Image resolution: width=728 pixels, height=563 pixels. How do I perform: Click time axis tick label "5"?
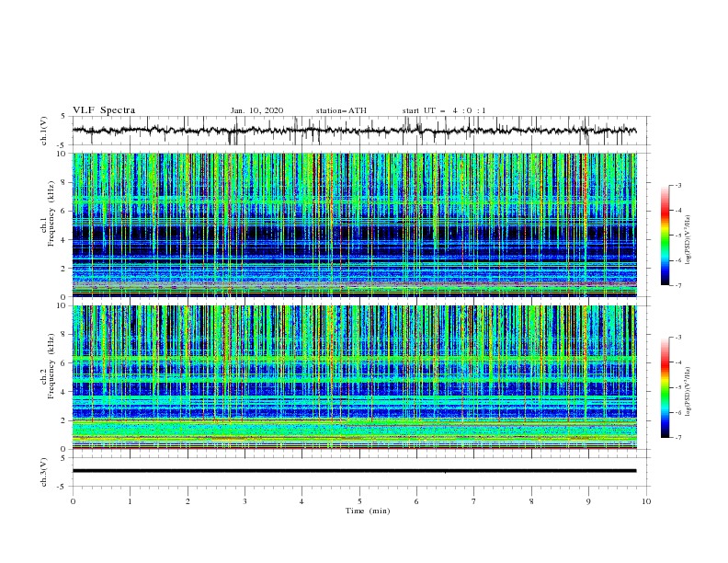(359, 501)
